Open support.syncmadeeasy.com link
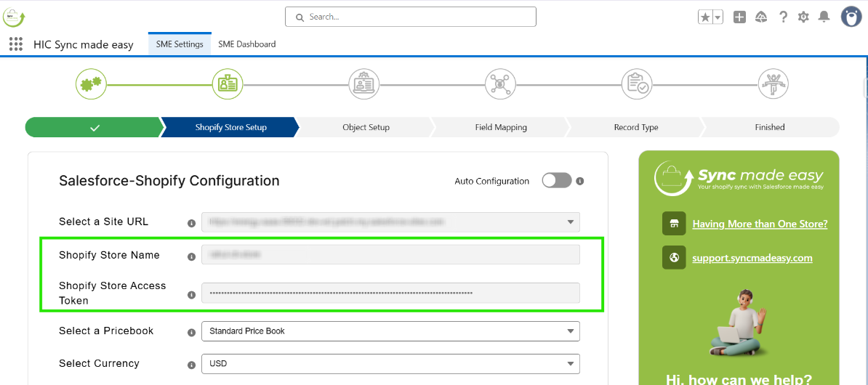Image resolution: width=868 pixels, height=385 pixels. click(x=752, y=258)
